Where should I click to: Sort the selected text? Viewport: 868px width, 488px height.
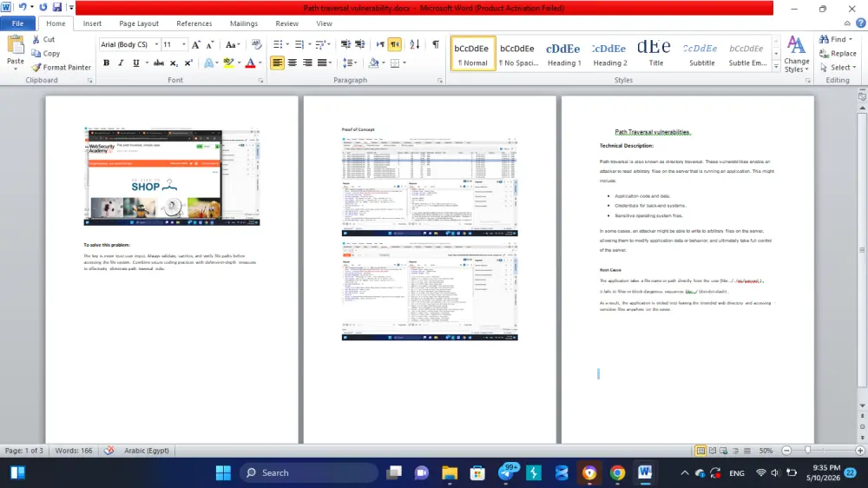(415, 44)
